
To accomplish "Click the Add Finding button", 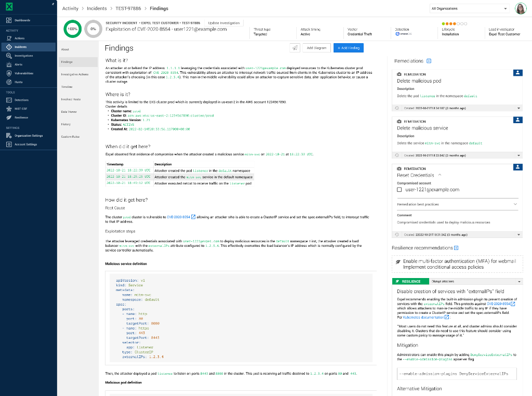I will pos(349,48).
